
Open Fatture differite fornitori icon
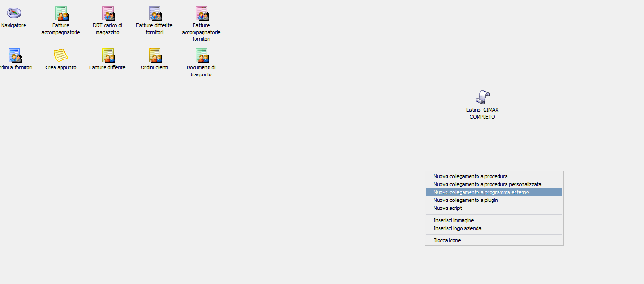point(155,13)
